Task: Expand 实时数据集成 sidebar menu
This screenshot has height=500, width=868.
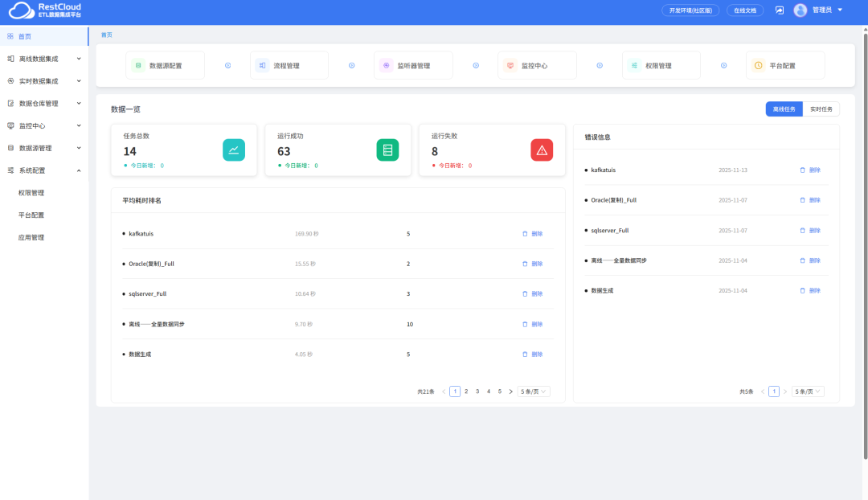Action: click(44, 81)
